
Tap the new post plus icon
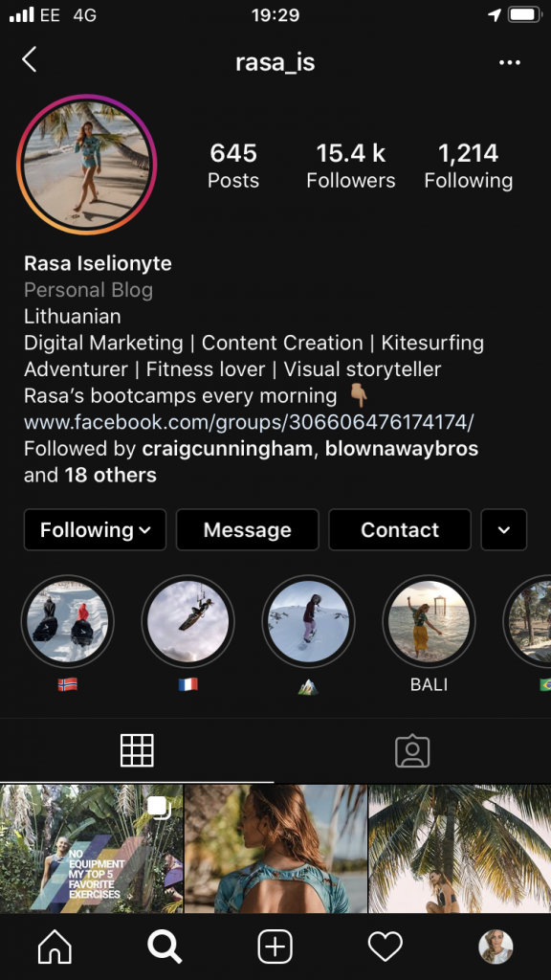tap(275, 947)
